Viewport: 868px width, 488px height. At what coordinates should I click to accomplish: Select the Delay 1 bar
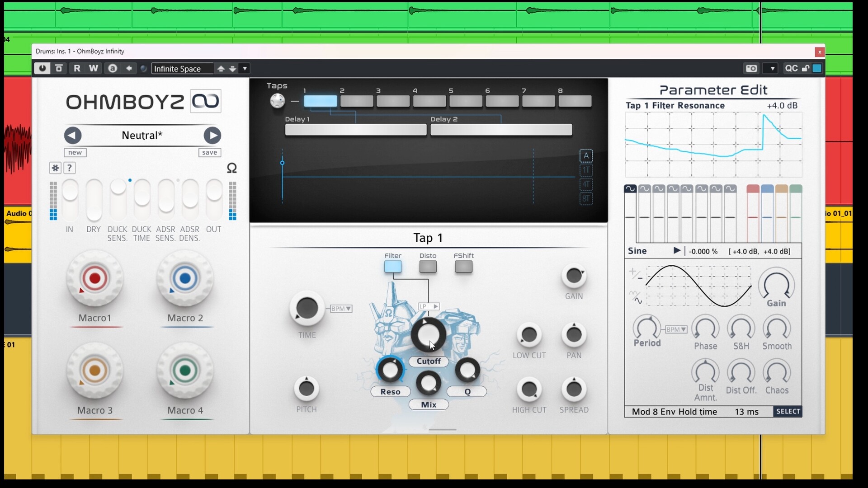click(x=356, y=130)
